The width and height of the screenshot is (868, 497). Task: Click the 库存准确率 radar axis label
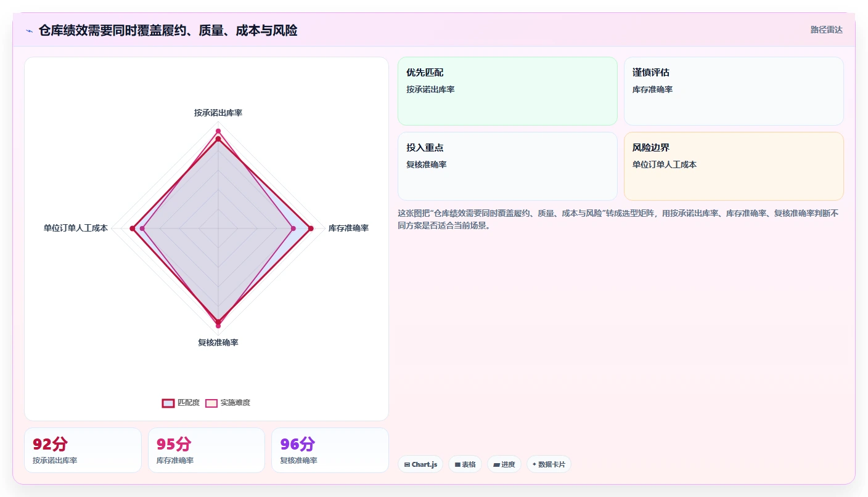[348, 228]
